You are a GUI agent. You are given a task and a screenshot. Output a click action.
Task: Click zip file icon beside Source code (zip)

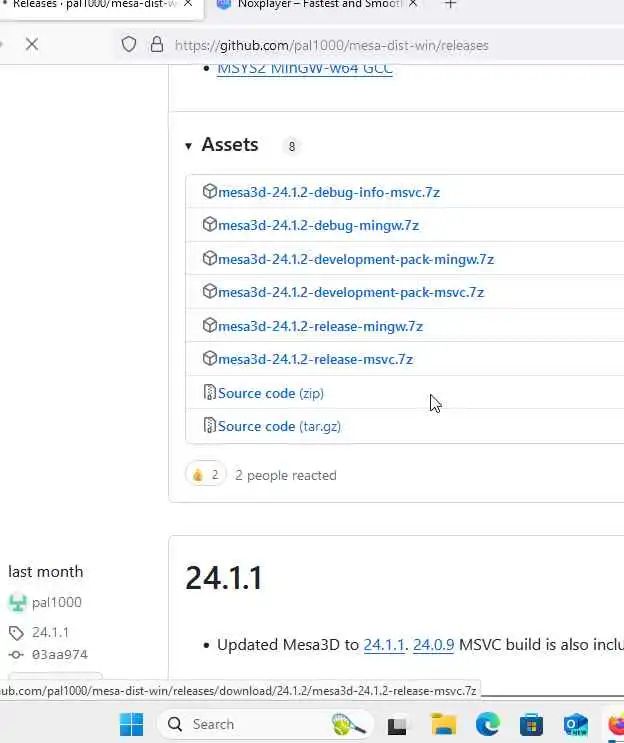(x=209, y=392)
